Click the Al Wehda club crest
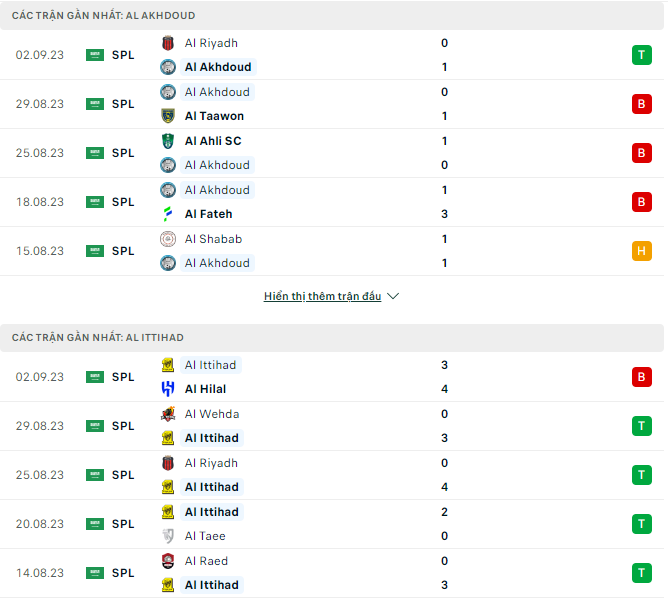The width and height of the screenshot is (668, 600). [168, 414]
